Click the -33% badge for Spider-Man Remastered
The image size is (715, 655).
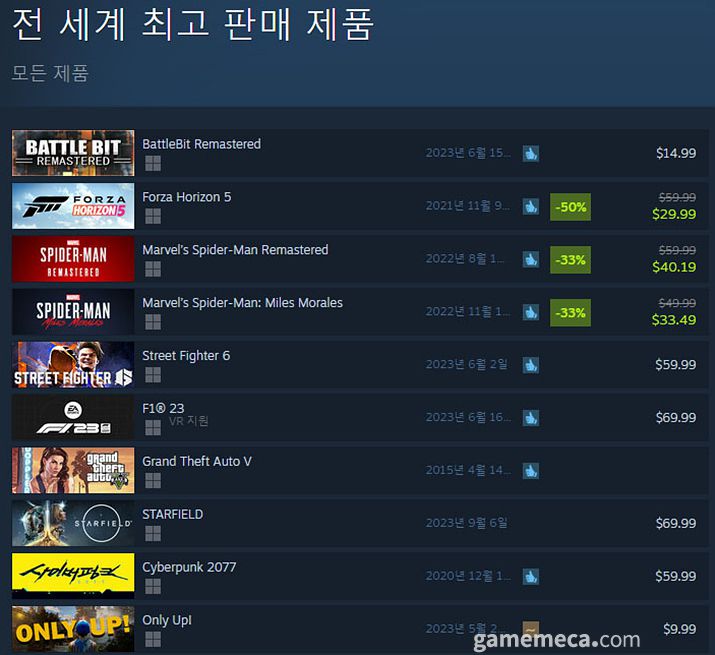(570, 260)
